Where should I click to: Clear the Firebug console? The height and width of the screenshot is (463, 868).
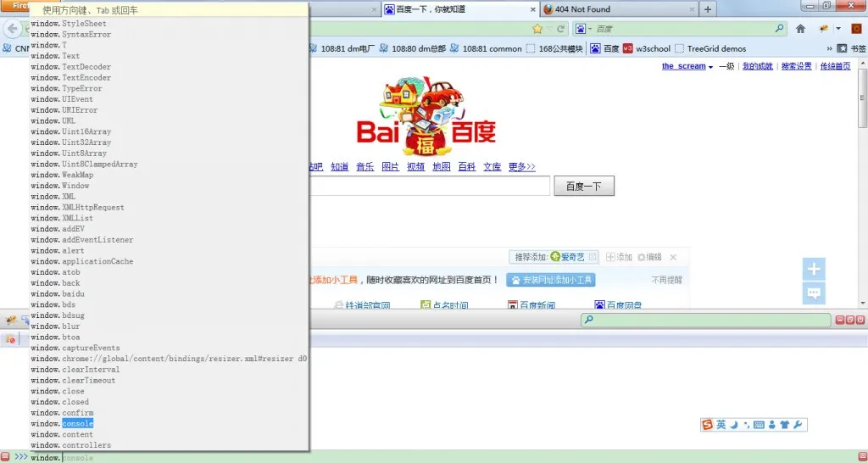tap(10, 339)
